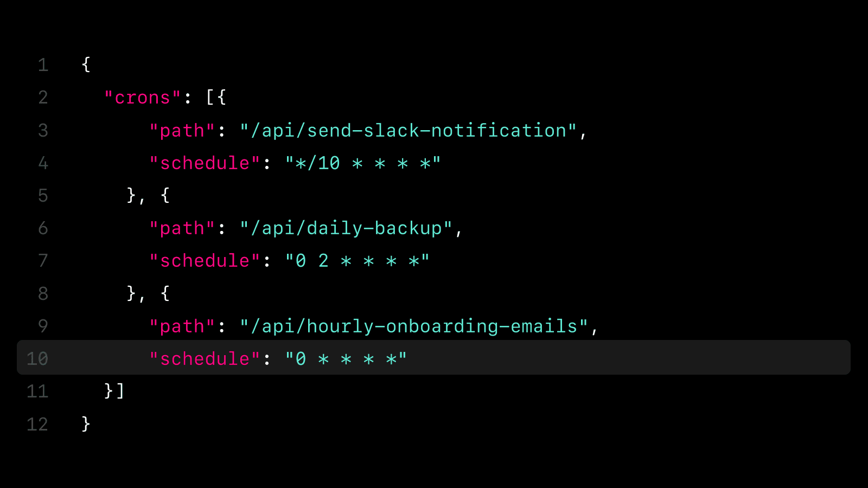This screenshot has height=488, width=868.
Task: Click the "/api/daily-backup" path value
Action: point(346,228)
